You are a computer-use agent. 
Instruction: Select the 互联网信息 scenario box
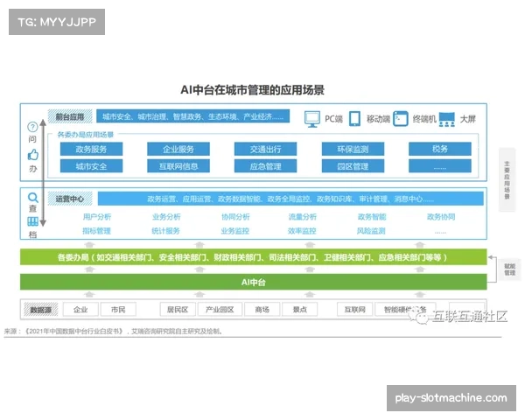coord(178,166)
